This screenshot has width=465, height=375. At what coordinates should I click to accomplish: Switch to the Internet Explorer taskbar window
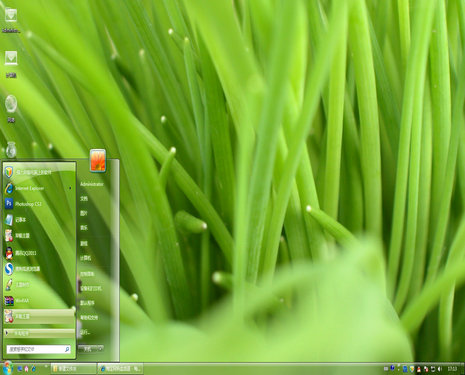120,369
